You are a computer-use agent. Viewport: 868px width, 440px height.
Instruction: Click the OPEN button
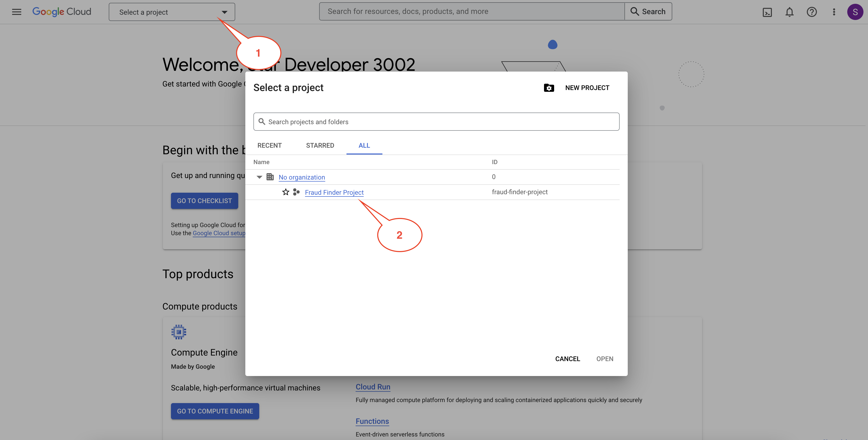coord(605,359)
